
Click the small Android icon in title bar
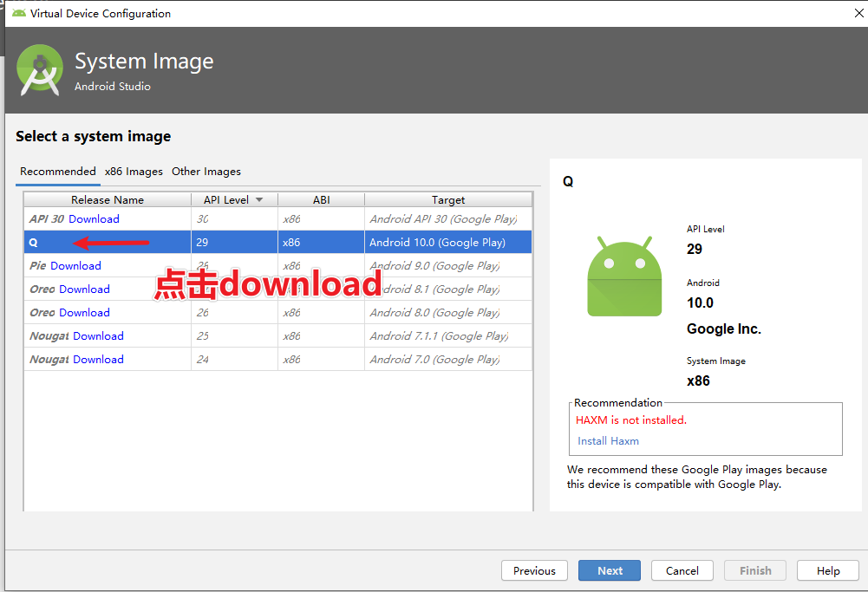tap(19, 13)
